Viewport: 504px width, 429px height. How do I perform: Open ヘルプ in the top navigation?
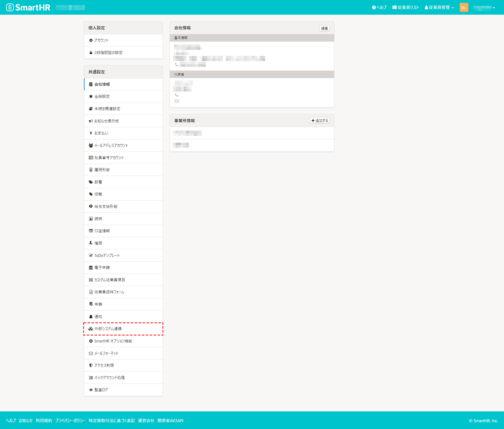(379, 7)
